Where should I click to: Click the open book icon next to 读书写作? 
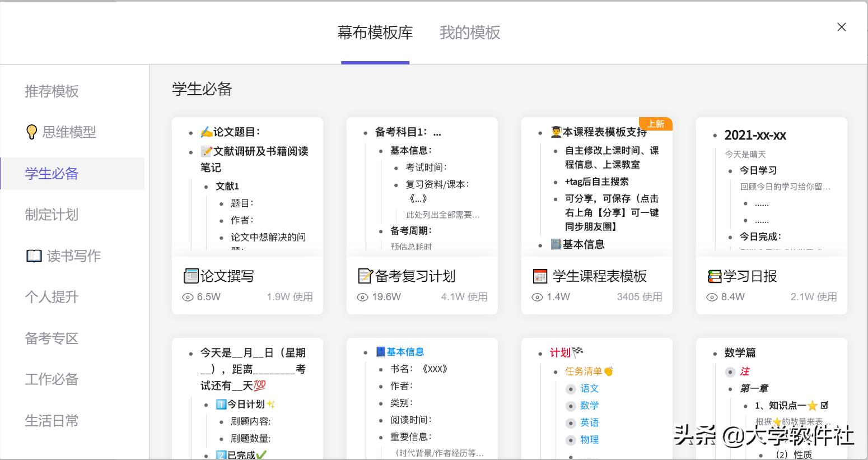[34, 256]
